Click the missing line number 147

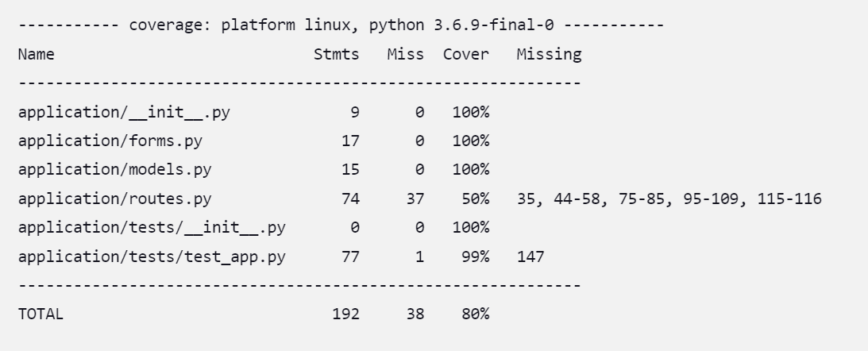pyautogui.click(x=530, y=256)
